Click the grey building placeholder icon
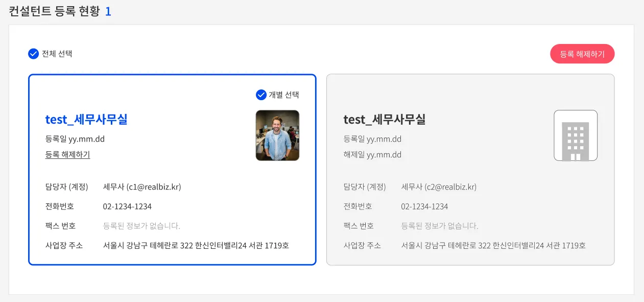This screenshot has height=302, width=644. tap(576, 135)
